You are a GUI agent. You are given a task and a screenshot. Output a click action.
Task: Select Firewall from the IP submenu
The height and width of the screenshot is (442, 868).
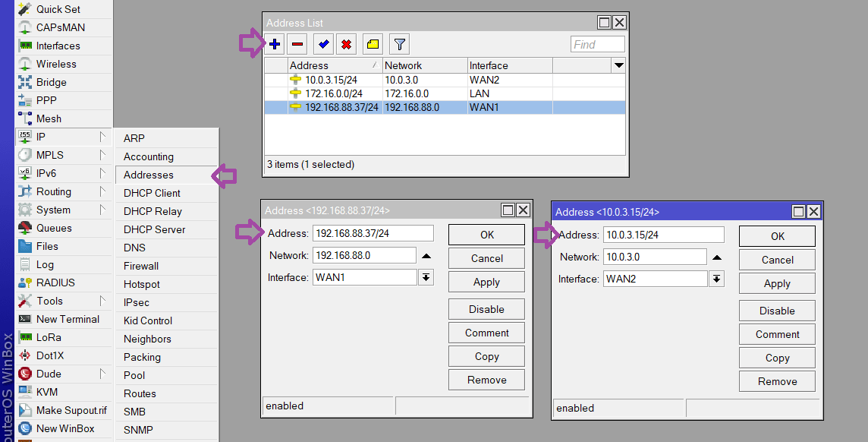point(142,266)
